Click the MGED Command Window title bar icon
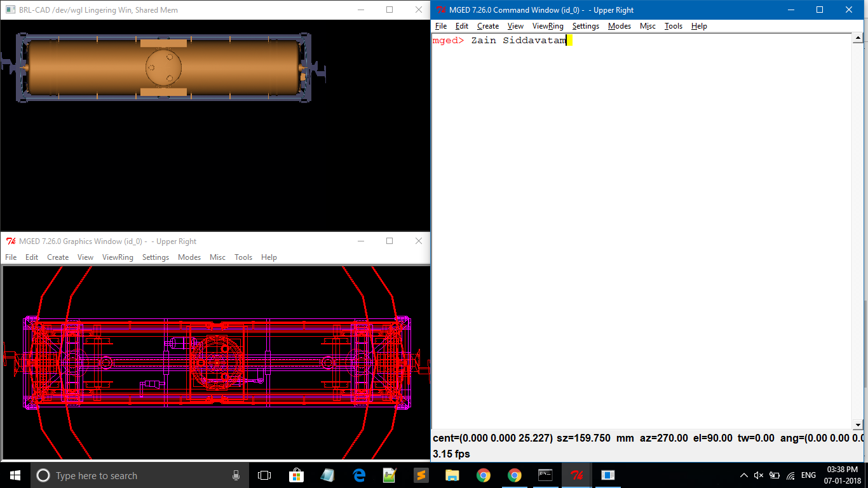 coord(441,10)
